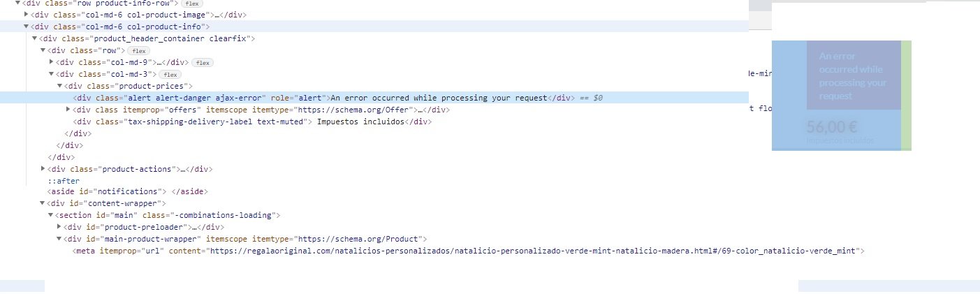Select the aside notifications element line
This screenshot has width=980, height=294.
coord(128,191)
